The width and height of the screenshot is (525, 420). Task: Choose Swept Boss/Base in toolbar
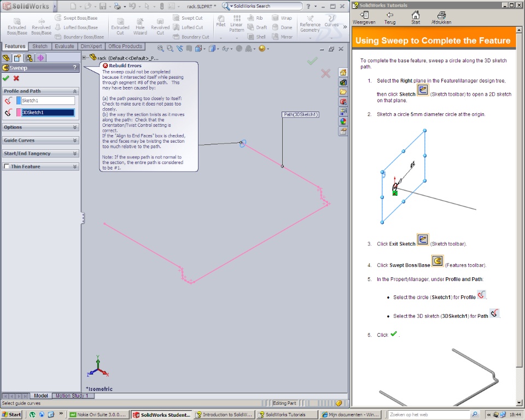pyautogui.click(x=77, y=17)
